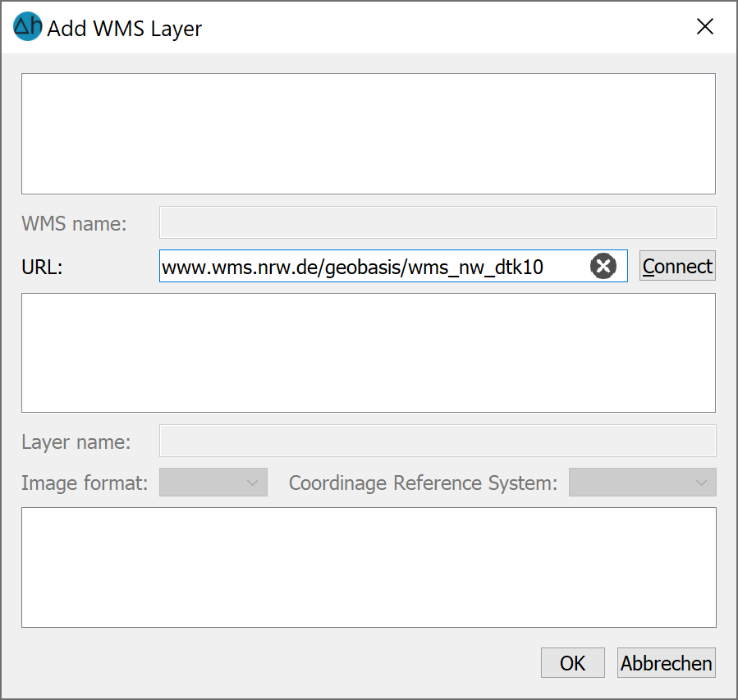Click the Coordinage Reference System label
Image resolution: width=738 pixels, height=700 pixels.
pyautogui.click(x=423, y=483)
